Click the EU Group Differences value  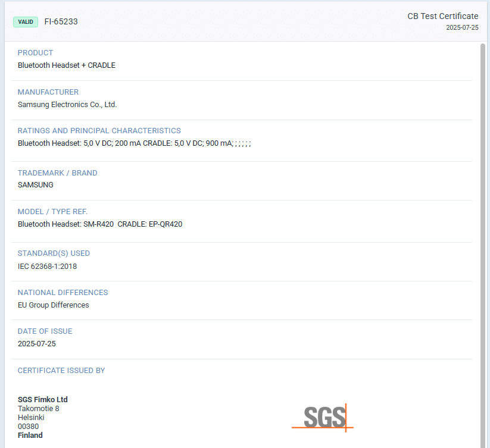(54, 305)
